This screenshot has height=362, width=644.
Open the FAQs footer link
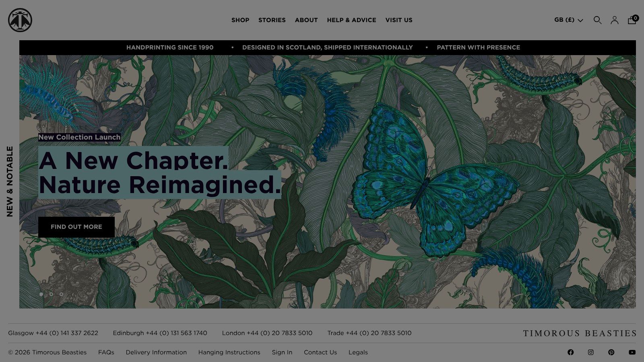106,352
